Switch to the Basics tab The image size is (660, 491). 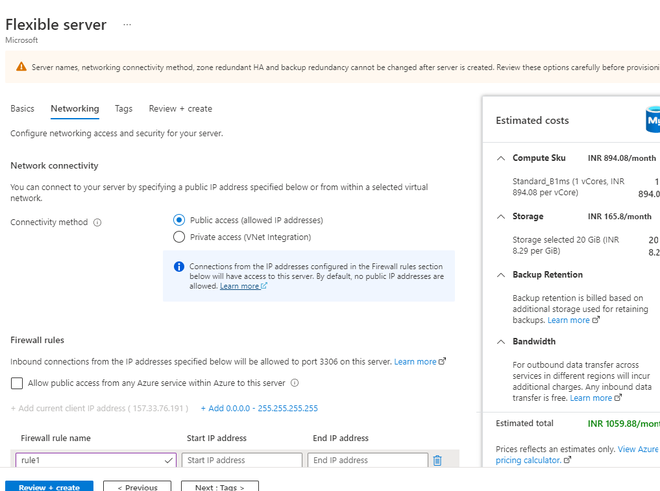[22, 109]
